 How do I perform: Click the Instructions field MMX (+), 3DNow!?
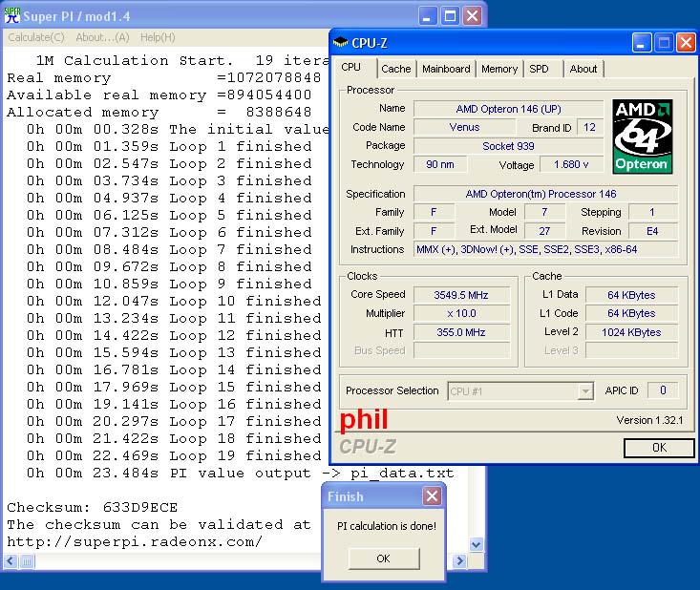[545, 249]
